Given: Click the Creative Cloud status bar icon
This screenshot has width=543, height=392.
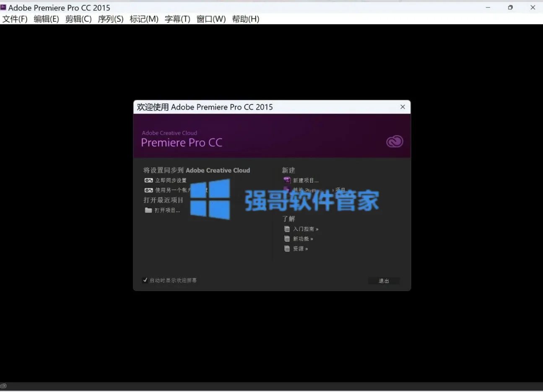Looking at the screenshot, I should pyautogui.click(x=3, y=386).
